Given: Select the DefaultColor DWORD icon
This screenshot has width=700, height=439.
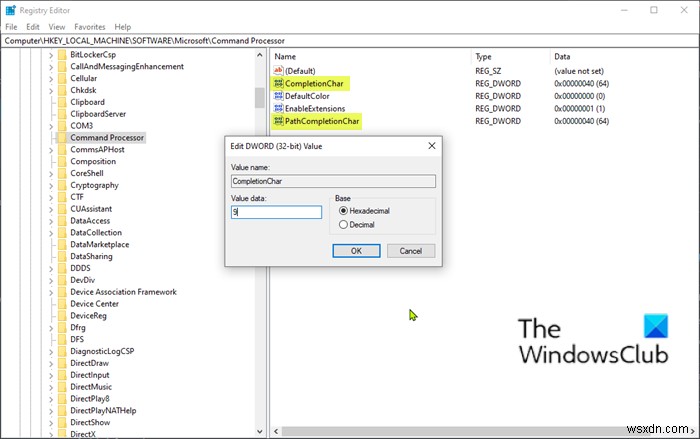Looking at the screenshot, I should [x=279, y=96].
